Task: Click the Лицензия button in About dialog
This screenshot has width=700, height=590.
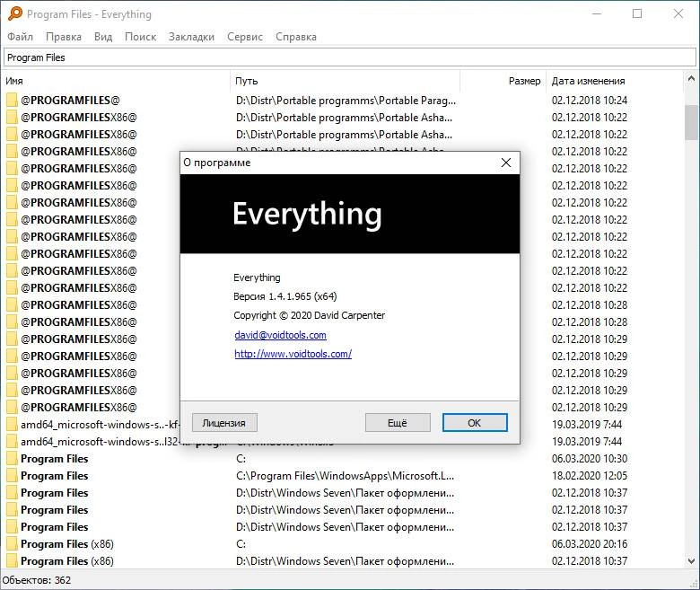Action: tap(224, 422)
